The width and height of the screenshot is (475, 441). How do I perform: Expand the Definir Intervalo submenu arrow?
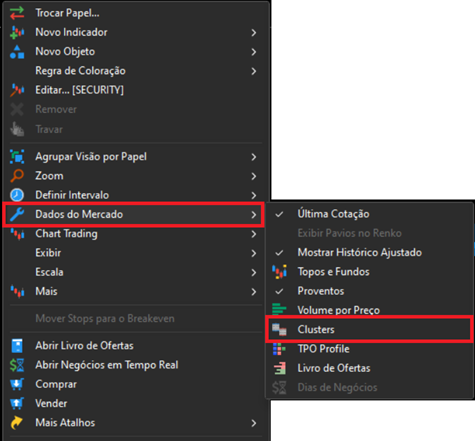click(x=254, y=195)
